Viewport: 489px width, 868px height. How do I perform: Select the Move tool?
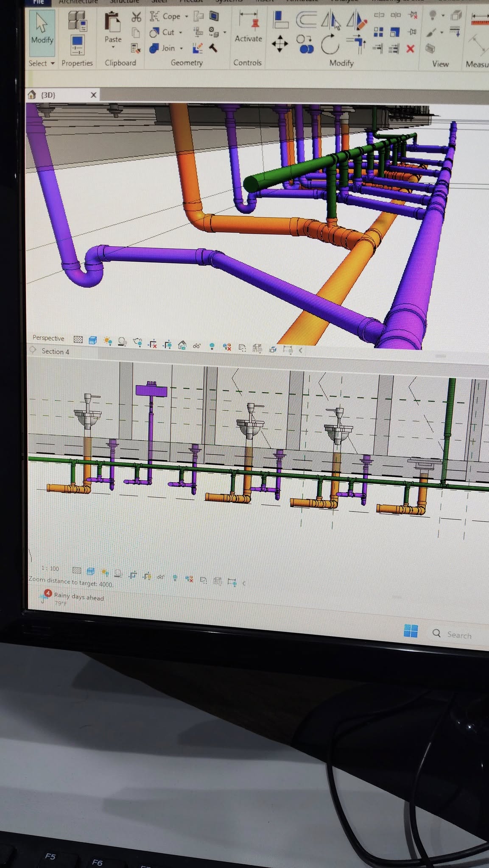click(279, 44)
